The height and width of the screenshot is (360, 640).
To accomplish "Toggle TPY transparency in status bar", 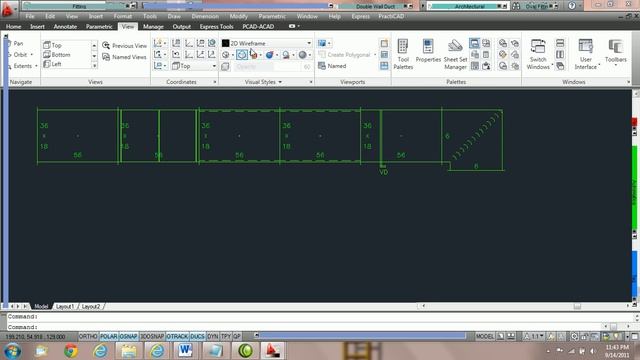I will [226, 336].
